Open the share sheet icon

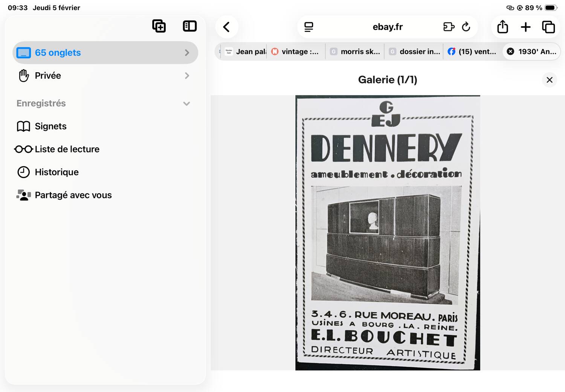coord(502,27)
